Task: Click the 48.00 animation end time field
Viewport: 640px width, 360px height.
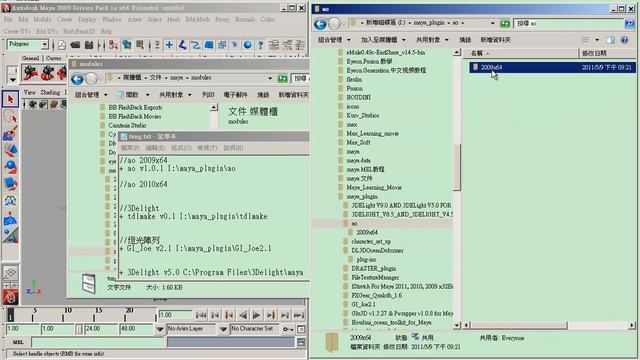Action: [136, 329]
